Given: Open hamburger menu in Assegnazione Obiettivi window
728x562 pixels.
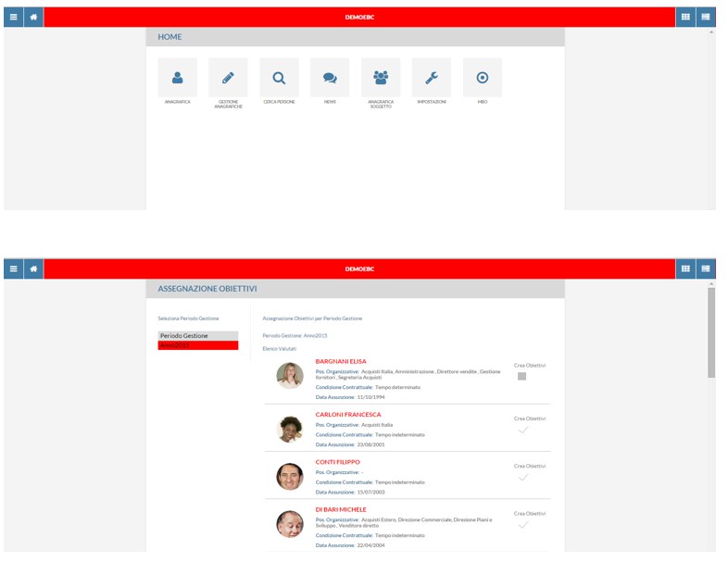Looking at the screenshot, I should [14, 269].
